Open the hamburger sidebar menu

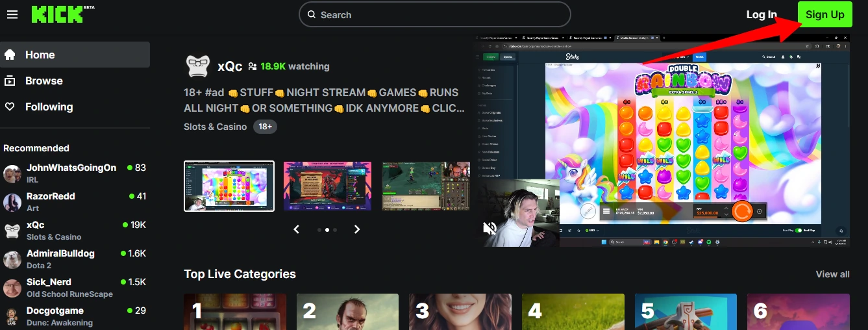tap(12, 14)
